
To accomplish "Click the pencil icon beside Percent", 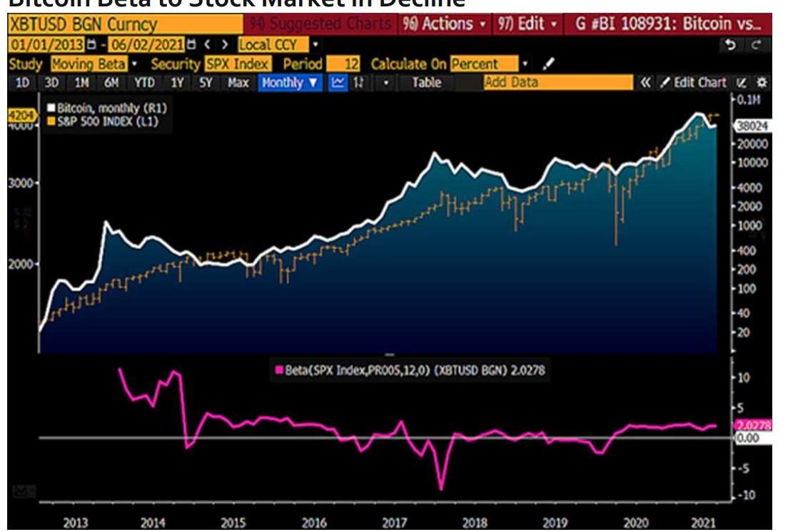I will (x=548, y=64).
